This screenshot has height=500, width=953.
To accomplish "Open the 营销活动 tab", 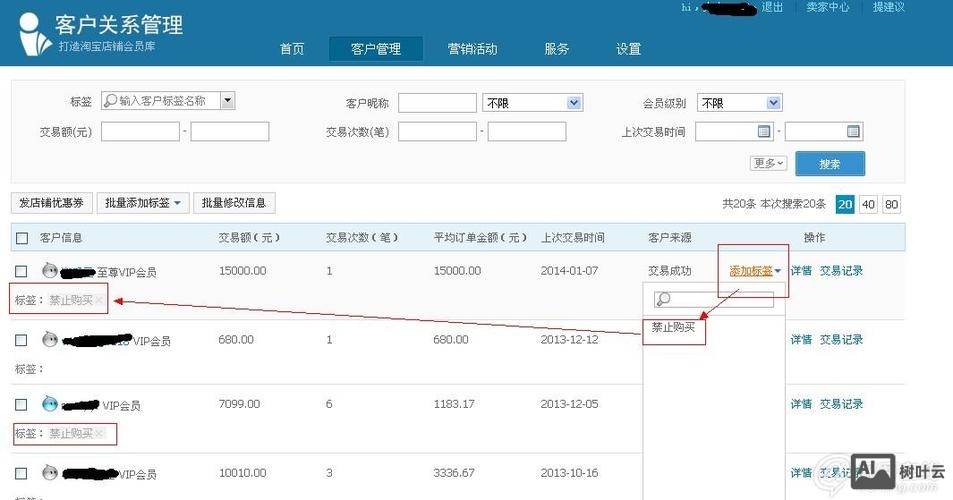I will pos(472,49).
